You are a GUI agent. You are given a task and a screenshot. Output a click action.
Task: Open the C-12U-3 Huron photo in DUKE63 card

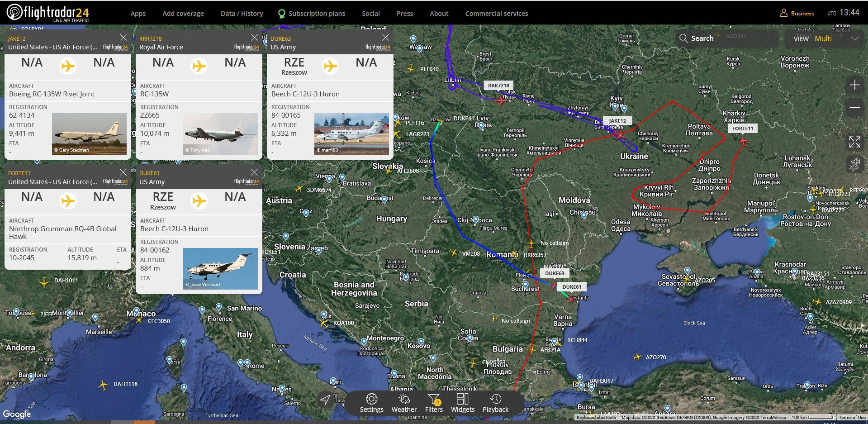tap(351, 134)
